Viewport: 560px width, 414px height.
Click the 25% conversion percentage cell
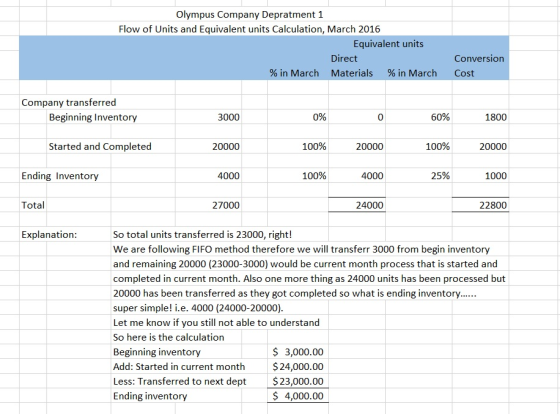coord(440,176)
